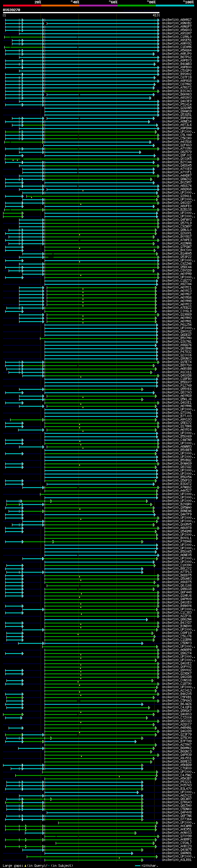This screenshot has height=868, width=197.
Task: Open sequence ID UniRef100_Q7SXA1
Action: point(177,413)
